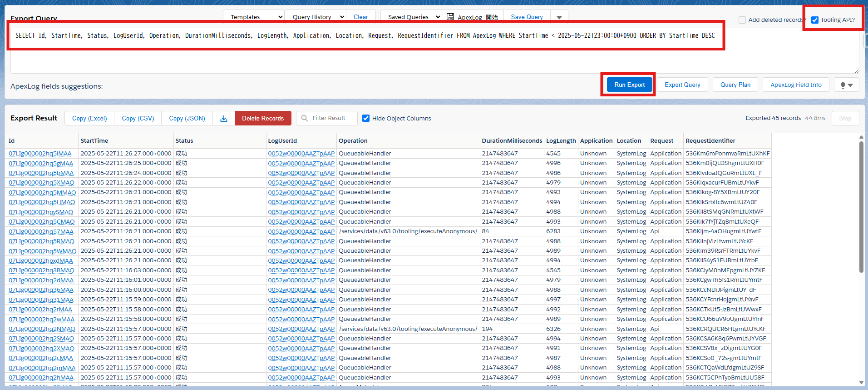Click the ApexLog fields suggestions label
This screenshot has height=390, width=868.
click(x=57, y=86)
